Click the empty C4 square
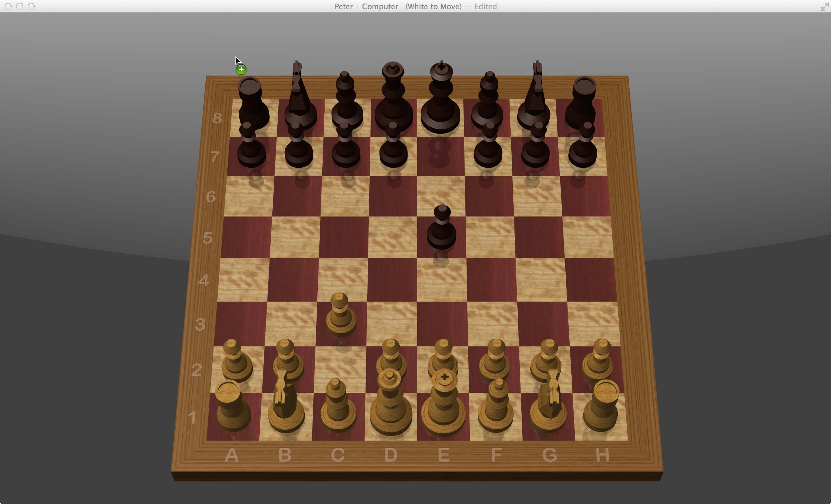This screenshot has height=504, width=831. [x=343, y=280]
